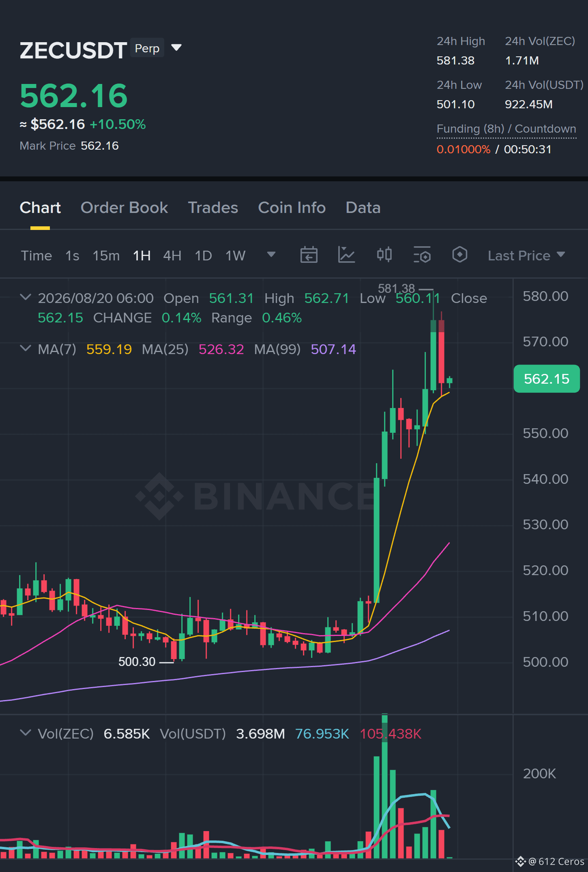
Task: Expand more time intervals dropdown arrow
Action: (271, 254)
